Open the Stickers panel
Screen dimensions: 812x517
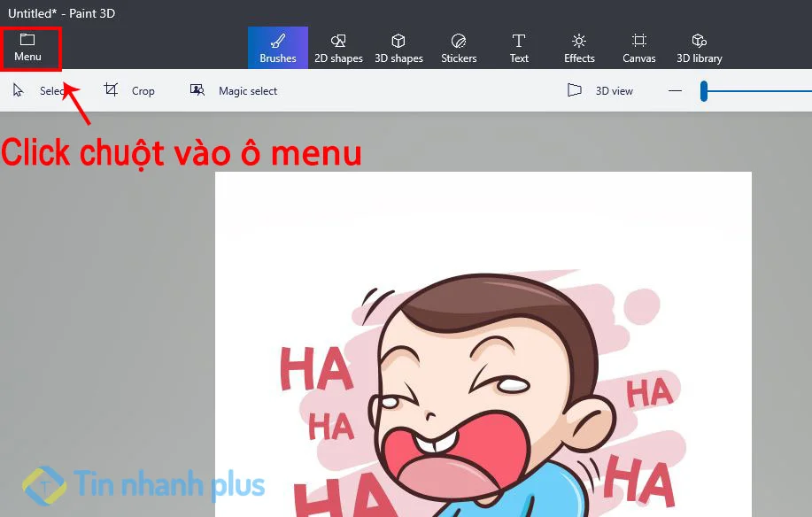tap(459, 48)
